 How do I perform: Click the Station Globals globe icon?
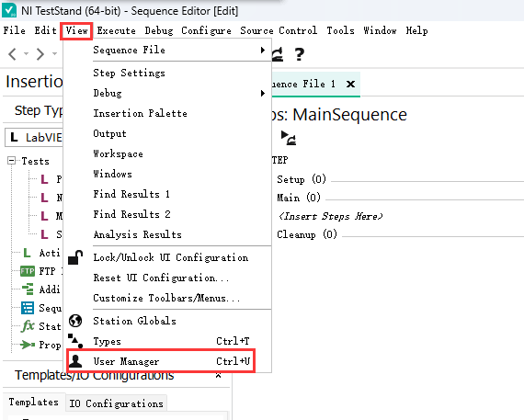pos(75,321)
